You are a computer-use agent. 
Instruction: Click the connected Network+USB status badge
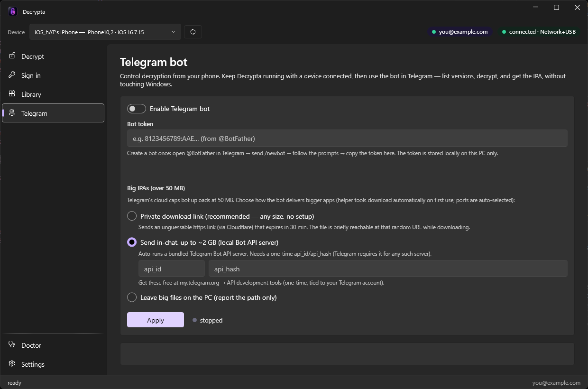point(539,32)
